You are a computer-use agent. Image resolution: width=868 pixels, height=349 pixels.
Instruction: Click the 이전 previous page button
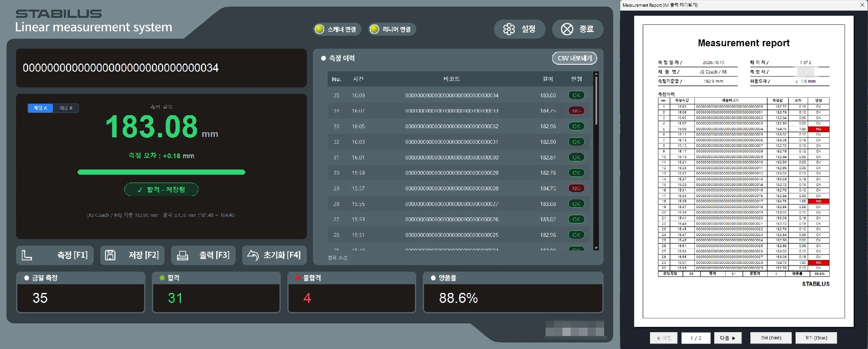click(x=664, y=338)
